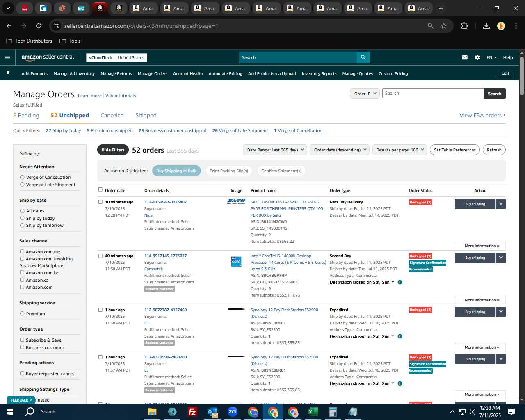Screen dimensions: 525x420
Task: Open the EN language dropdown
Action: (491, 57)
